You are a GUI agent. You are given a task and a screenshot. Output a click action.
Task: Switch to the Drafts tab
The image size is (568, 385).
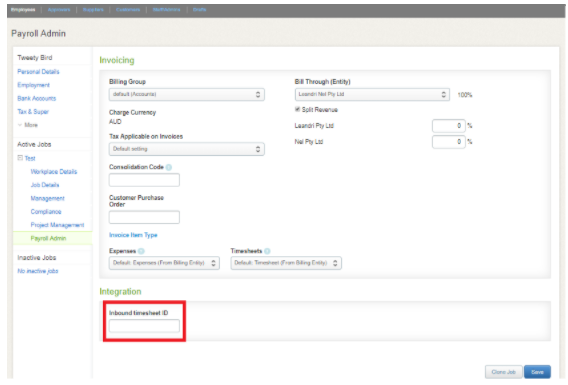pyautogui.click(x=200, y=10)
